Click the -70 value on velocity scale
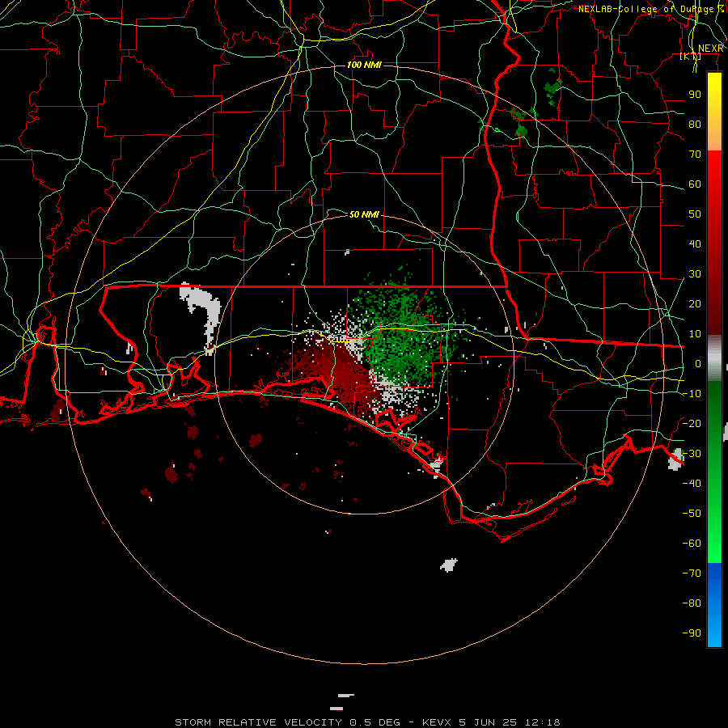 692,573
